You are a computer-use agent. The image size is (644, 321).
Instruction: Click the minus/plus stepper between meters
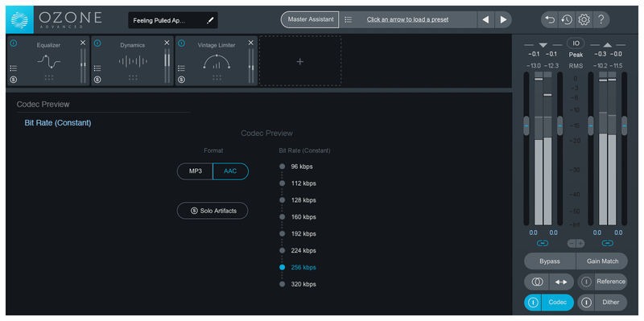[x=576, y=244]
